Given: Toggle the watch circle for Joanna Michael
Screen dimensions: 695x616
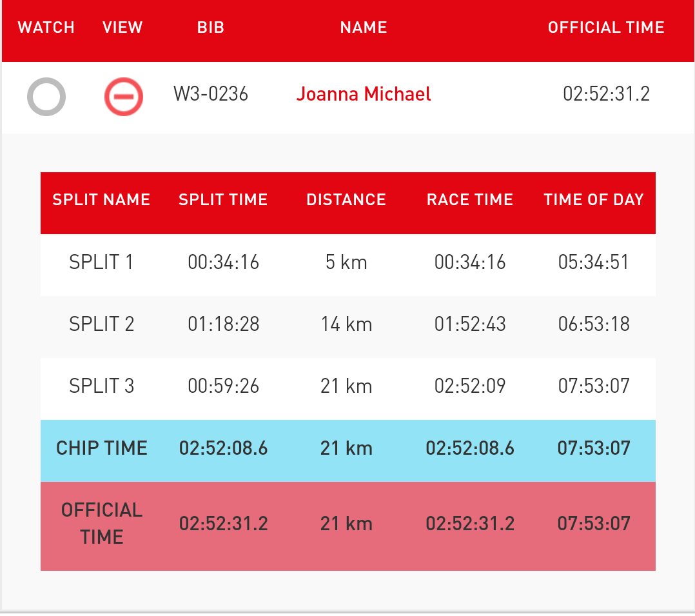Looking at the screenshot, I should 46,97.
